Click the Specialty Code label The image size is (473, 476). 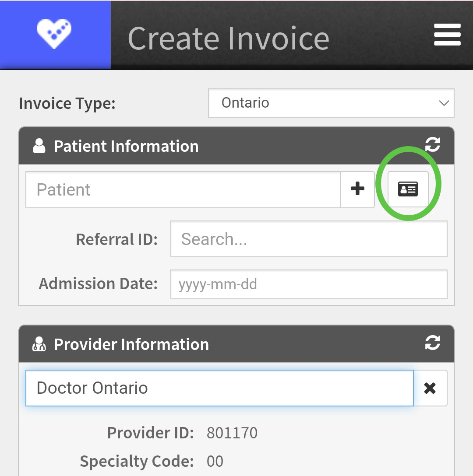point(137,462)
